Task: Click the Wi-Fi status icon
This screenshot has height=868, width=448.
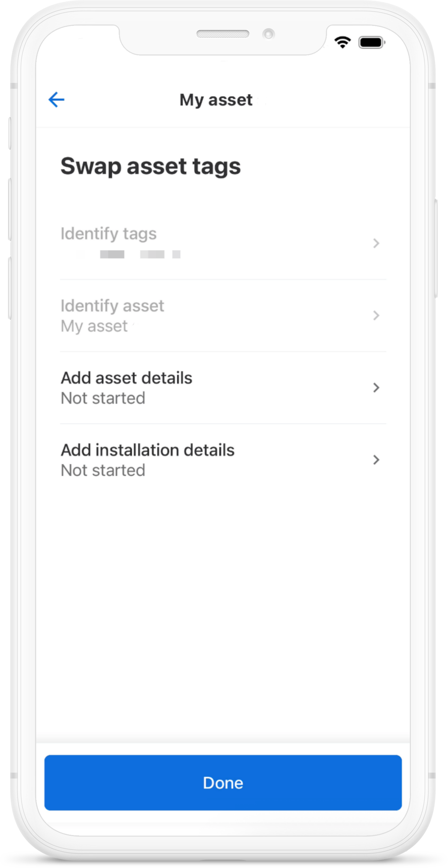Action: pyautogui.click(x=342, y=42)
